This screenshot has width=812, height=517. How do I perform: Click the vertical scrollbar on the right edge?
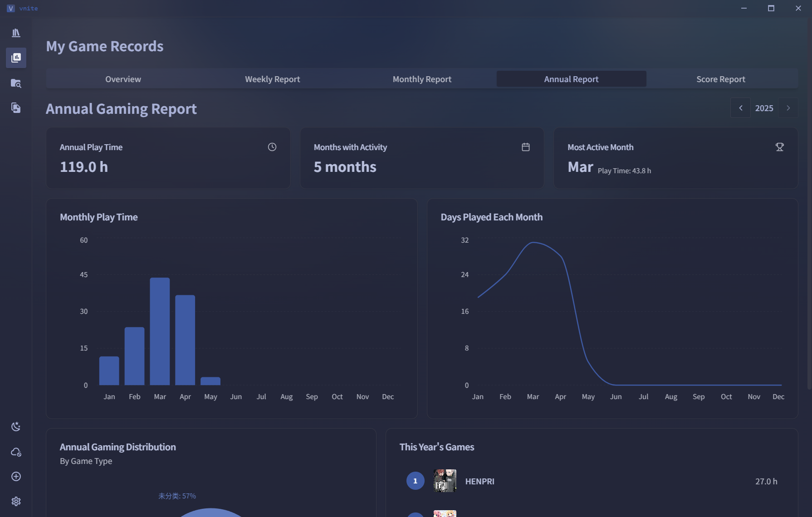pyautogui.click(x=809, y=204)
